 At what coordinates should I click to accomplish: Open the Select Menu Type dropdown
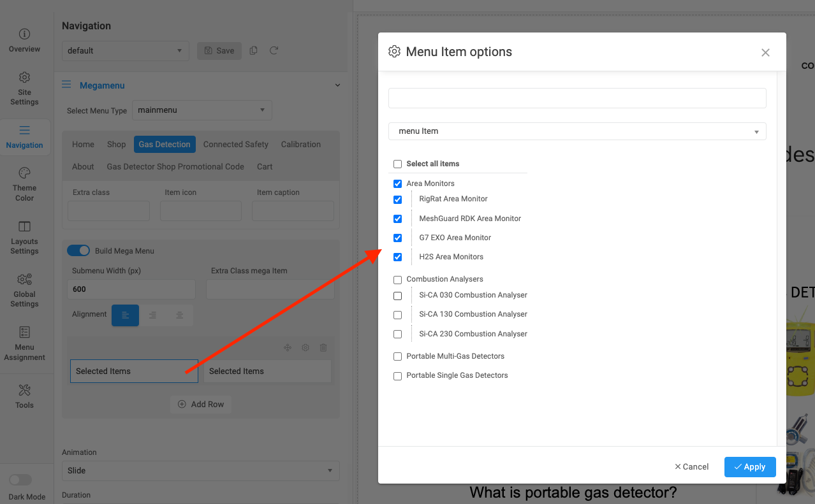point(202,110)
